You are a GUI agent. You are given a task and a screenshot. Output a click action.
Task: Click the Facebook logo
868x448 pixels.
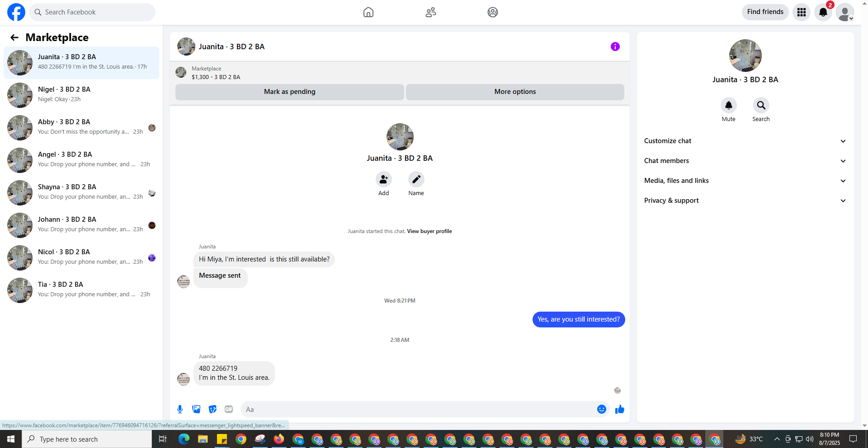click(x=16, y=12)
